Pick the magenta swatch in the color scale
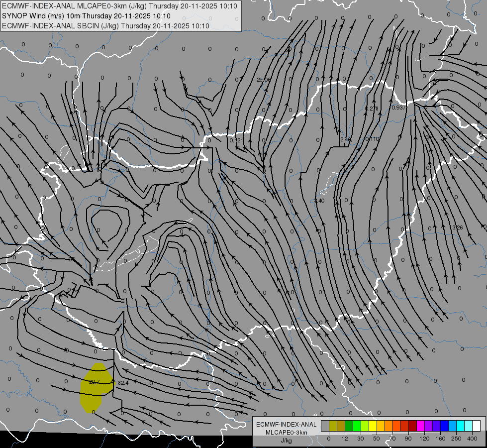The height and width of the screenshot is (448, 487). click(x=421, y=426)
